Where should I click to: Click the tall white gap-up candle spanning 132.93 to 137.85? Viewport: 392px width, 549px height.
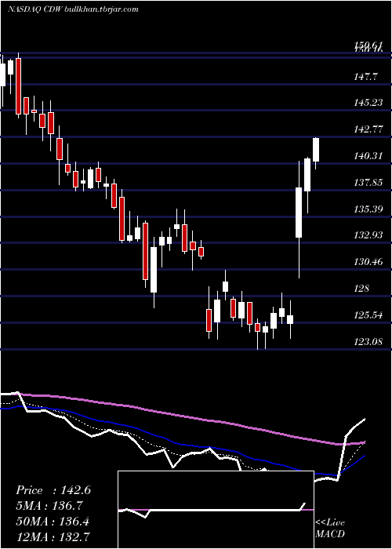tap(299, 213)
